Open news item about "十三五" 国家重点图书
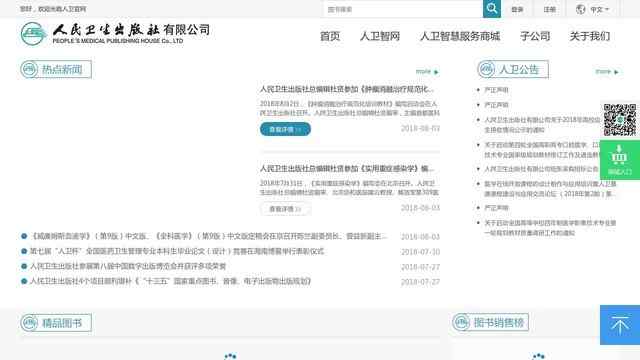Screen dimensions: 640x360 tap(171, 281)
